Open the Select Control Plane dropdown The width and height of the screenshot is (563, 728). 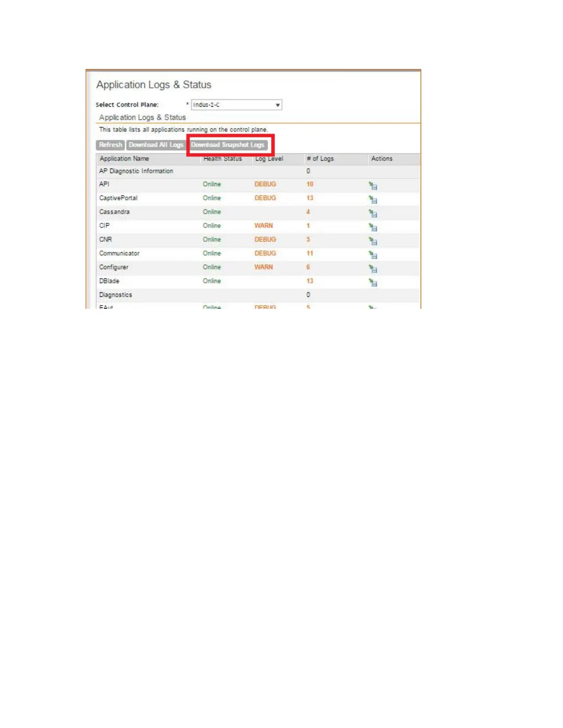point(236,105)
